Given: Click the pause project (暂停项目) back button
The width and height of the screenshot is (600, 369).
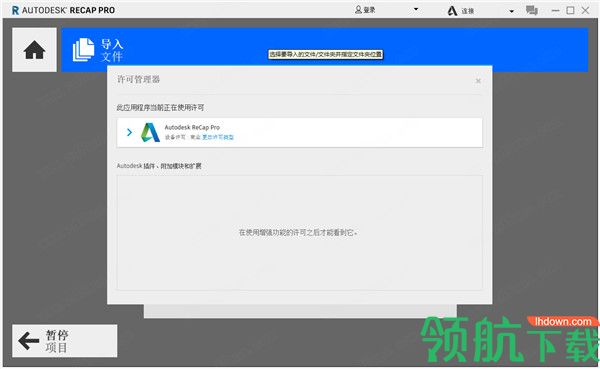Looking at the screenshot, I should 64,341.
